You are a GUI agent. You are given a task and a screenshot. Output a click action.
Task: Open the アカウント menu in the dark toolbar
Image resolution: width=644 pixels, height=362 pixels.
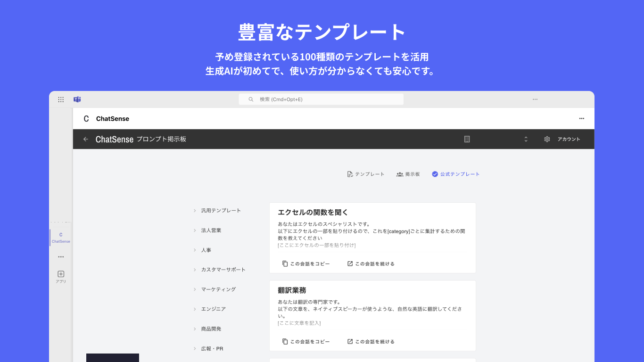coord(569,139)
